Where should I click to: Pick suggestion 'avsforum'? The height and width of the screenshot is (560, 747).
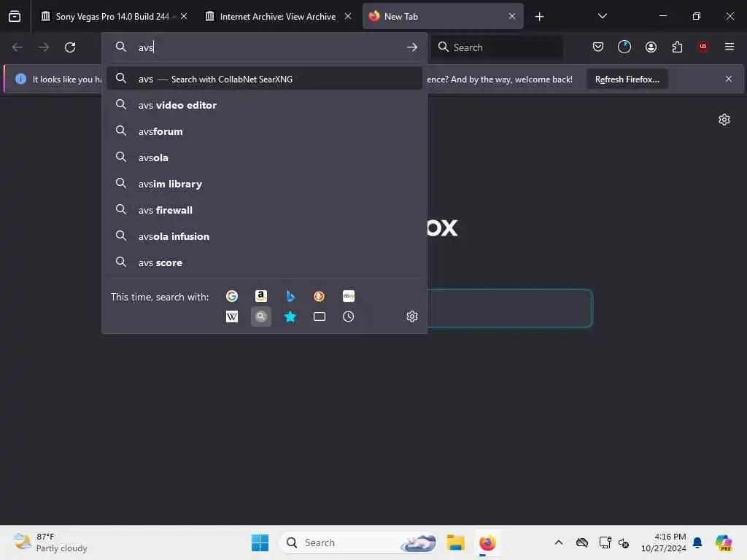(264, 131)
